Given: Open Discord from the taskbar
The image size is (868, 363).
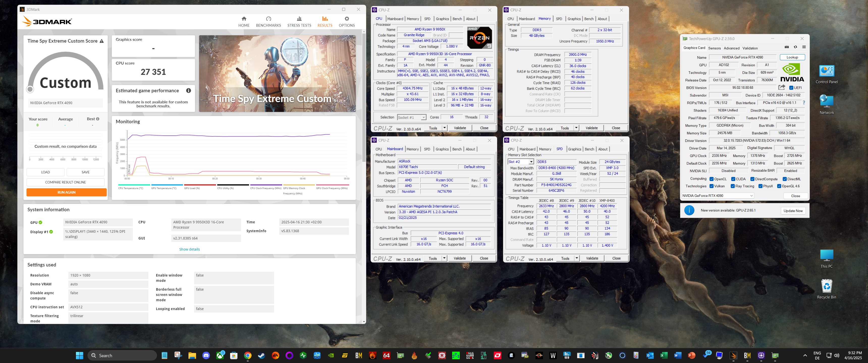Looking at the screenshot, I should tap(206, 355).
